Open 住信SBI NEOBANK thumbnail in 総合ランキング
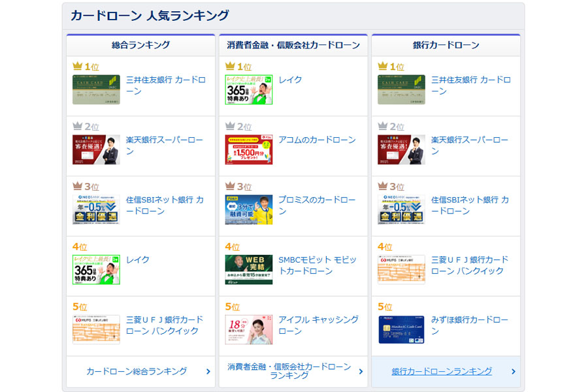 [x=97, y=210]
